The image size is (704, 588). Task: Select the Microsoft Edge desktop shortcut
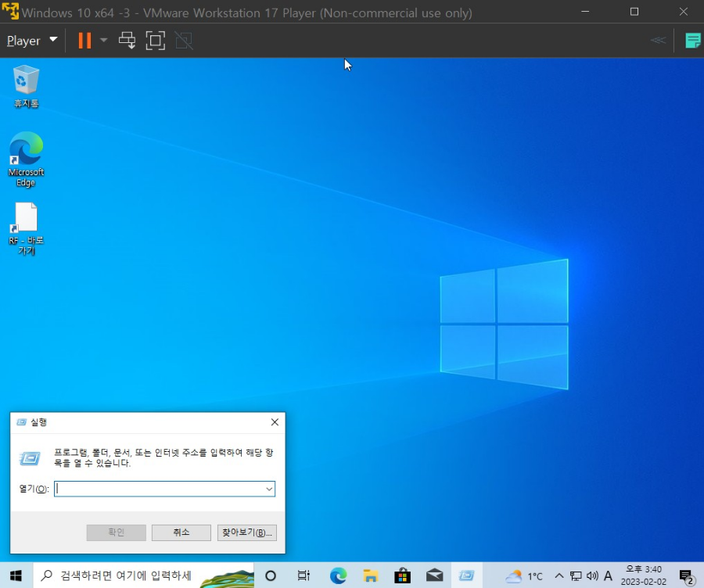point(26,160)
